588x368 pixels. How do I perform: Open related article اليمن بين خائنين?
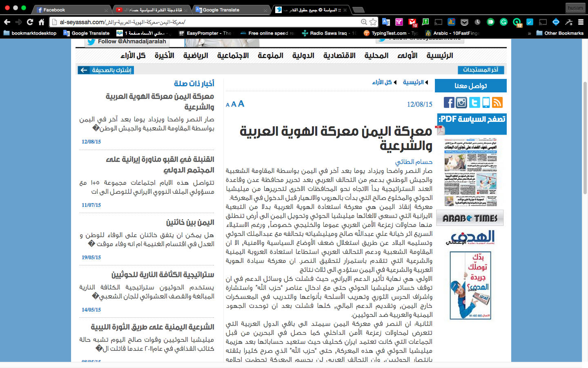click(x=190, y=222)
